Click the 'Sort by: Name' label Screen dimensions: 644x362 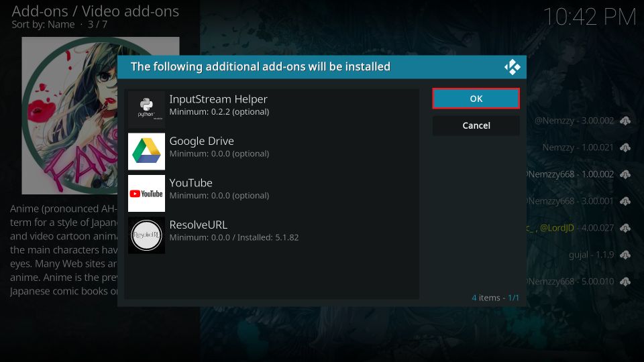click(43, 25)
